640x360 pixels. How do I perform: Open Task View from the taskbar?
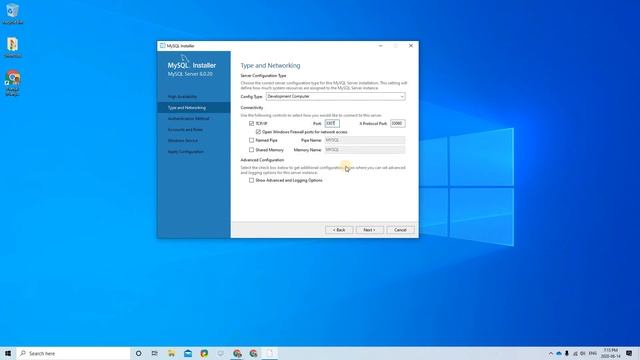tap(155, 353)
